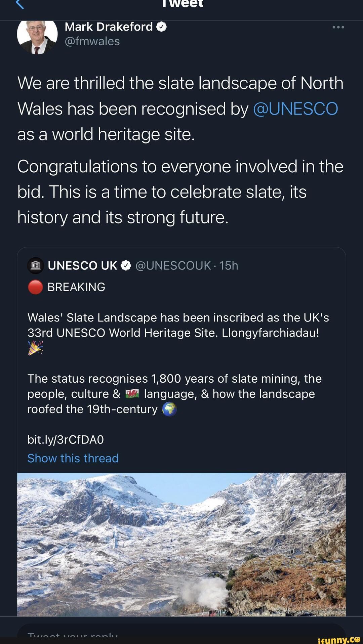Tap the UNESCO UK display name
Screen dimensions: 363x644
click(x=82, y=266)
